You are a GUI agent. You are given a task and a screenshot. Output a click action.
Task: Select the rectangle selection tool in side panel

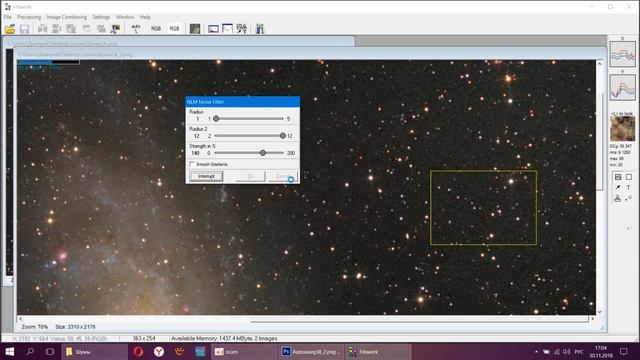(629, 177)
